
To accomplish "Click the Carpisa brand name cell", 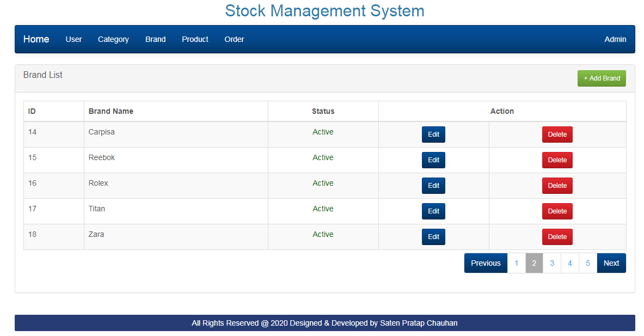I will 176,135.
